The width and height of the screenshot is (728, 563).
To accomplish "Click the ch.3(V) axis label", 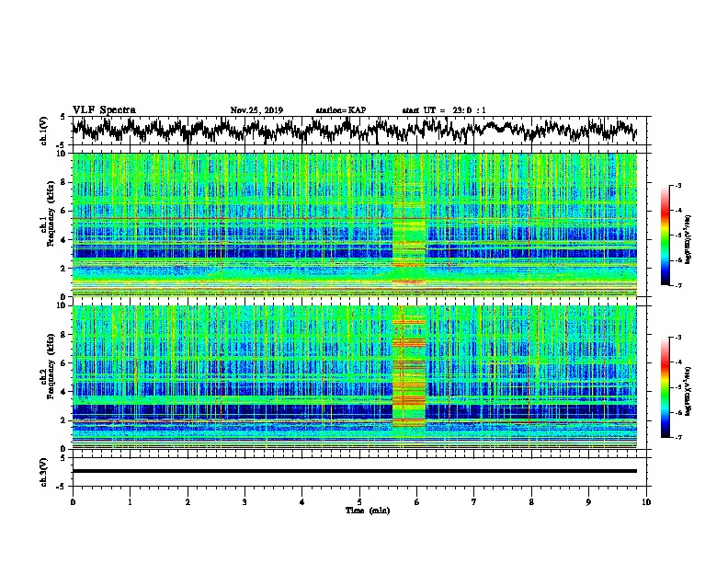I will click(x=44, y=472).
